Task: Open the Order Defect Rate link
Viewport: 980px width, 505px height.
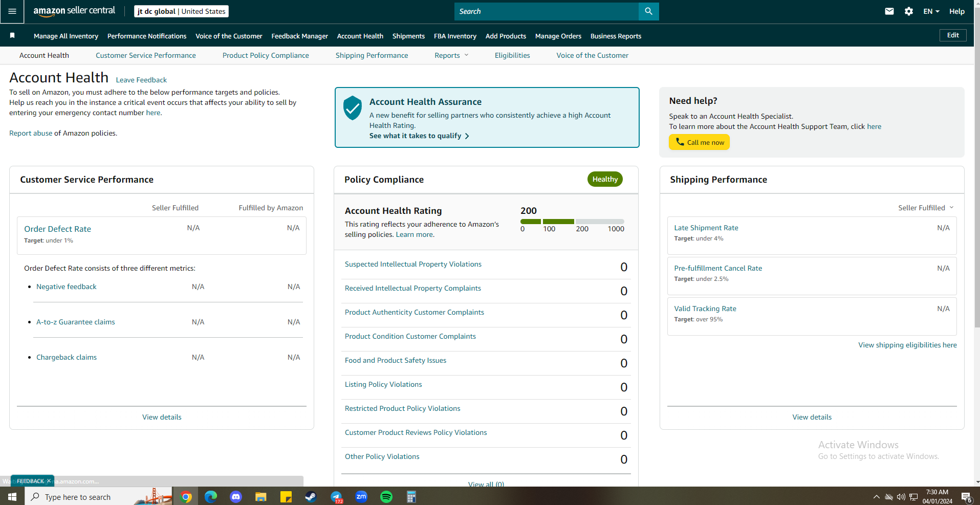Action: 58,229
